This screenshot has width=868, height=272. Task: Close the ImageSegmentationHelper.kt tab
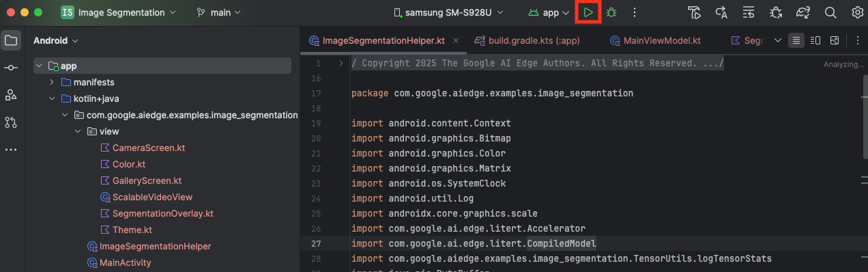pyautogui.click(x=456, y=40)
